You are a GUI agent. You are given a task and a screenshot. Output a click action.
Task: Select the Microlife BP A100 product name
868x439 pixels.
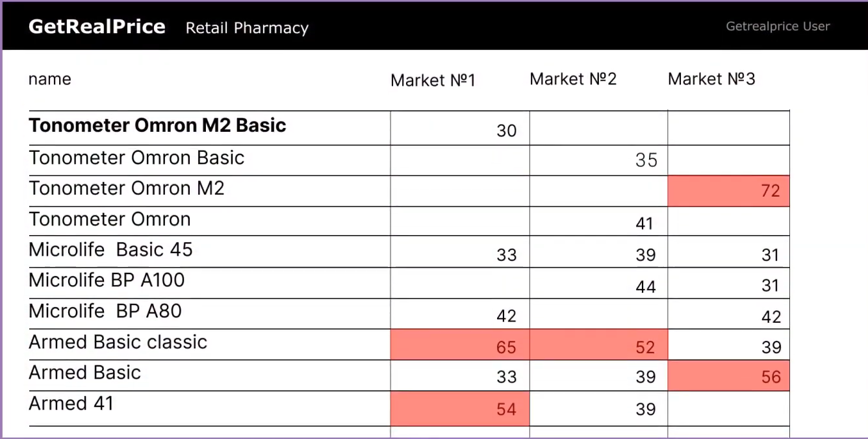(x=107, y=280)
